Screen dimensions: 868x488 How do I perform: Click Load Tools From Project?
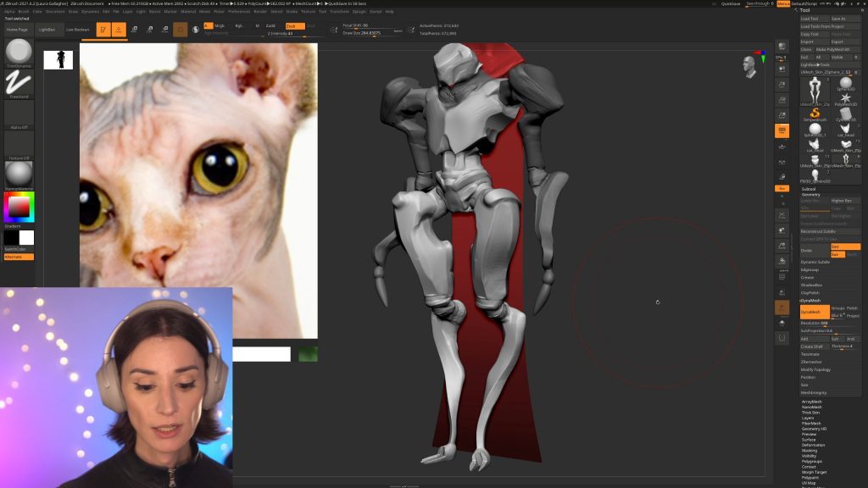click(831, 26)
